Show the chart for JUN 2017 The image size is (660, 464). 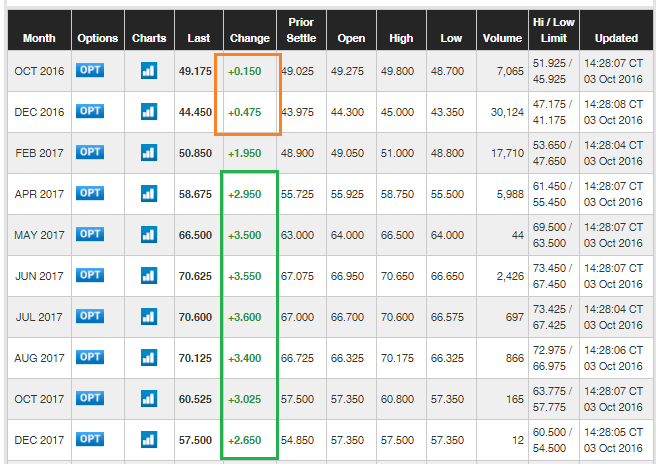coord(148,275)
